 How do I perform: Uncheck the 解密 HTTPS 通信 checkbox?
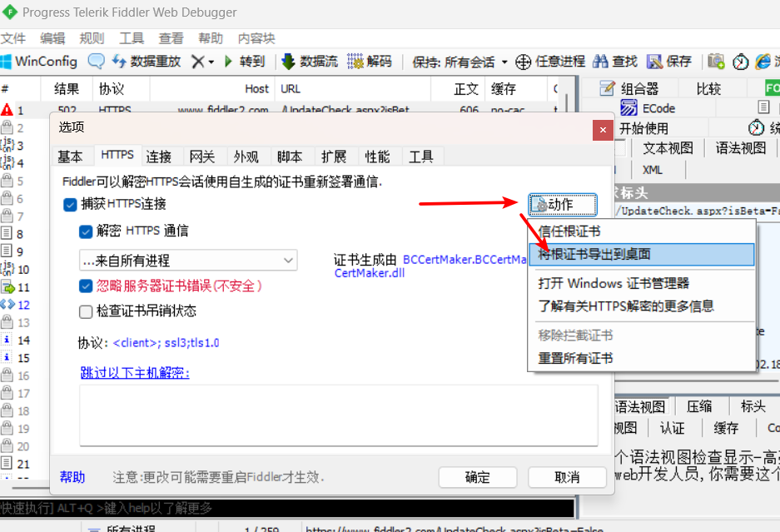(86, 231)
